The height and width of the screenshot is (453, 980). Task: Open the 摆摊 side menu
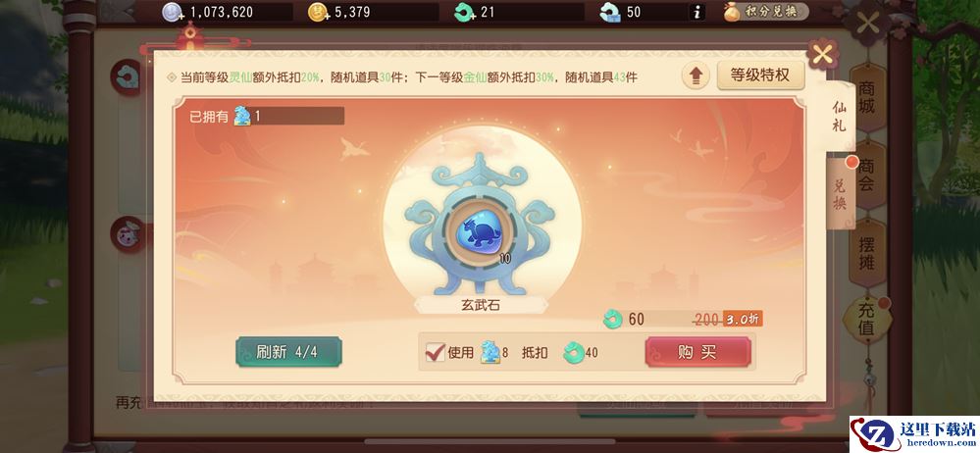click(x=867, y=253)
